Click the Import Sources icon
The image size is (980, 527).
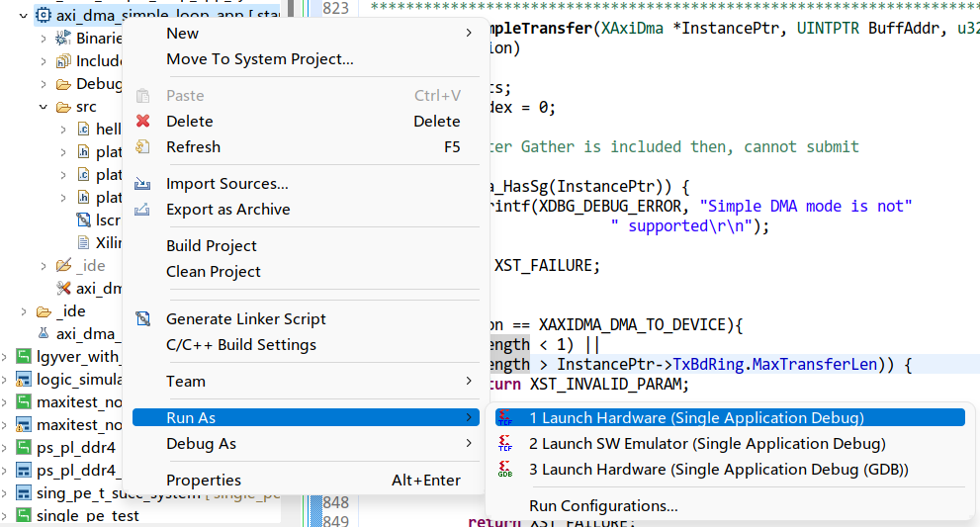click(x=142, y=184)
